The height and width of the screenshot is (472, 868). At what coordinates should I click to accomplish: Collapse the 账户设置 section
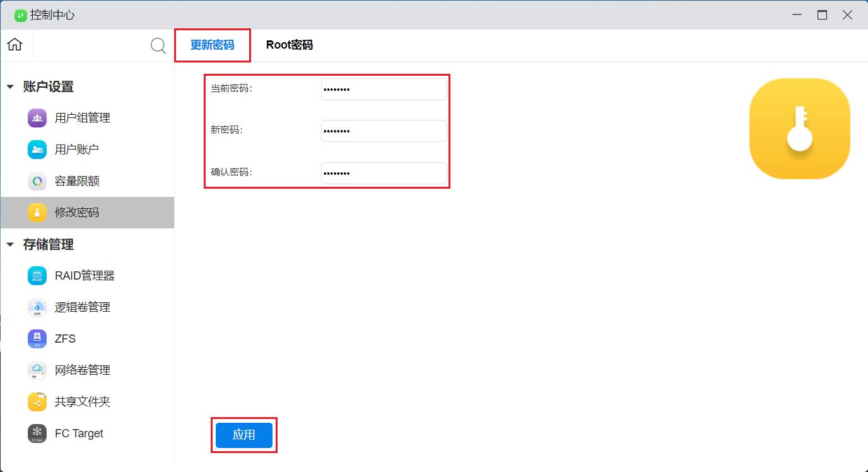(x=10, y=87)
